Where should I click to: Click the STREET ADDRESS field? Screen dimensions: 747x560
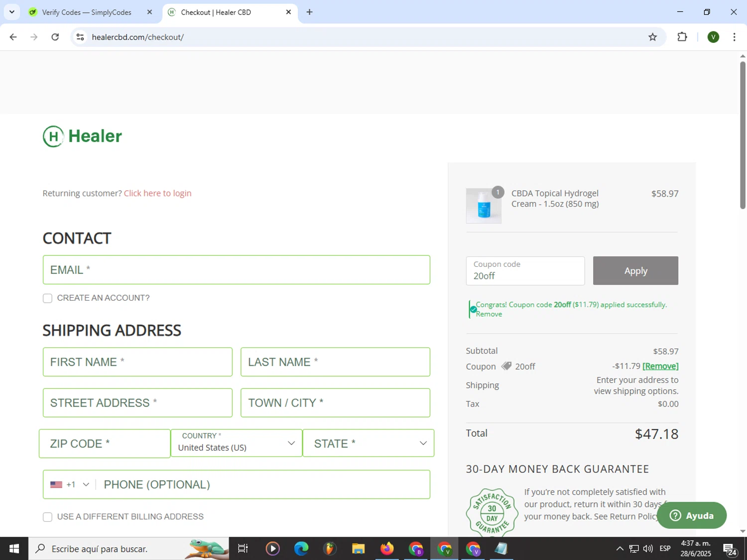(137, 403)
